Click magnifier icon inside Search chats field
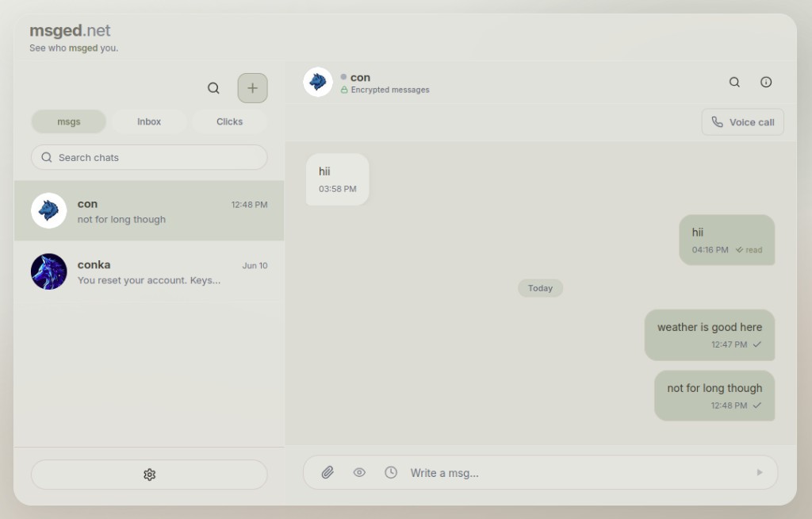 coord(47,157)
